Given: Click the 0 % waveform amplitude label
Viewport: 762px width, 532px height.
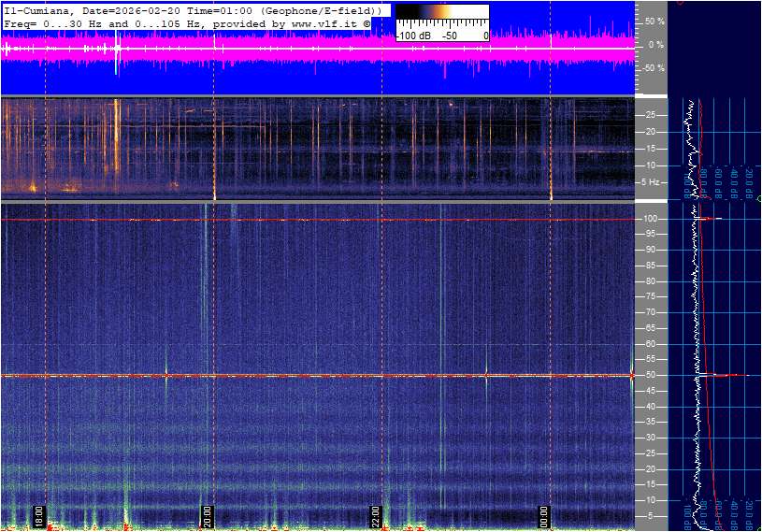Looking at the screenshot, I should coord(655,45).
